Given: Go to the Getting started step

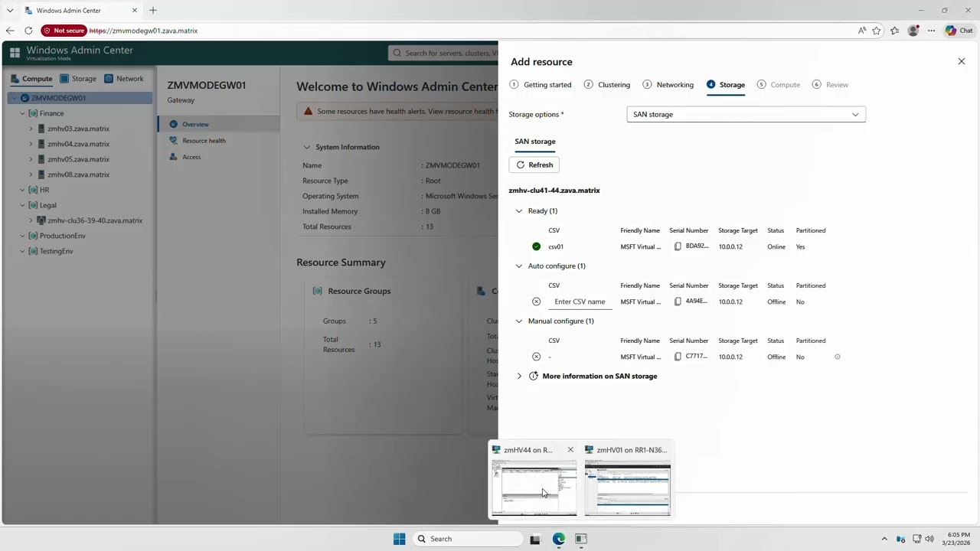Looking at the screenshot, I should (541, 85).
